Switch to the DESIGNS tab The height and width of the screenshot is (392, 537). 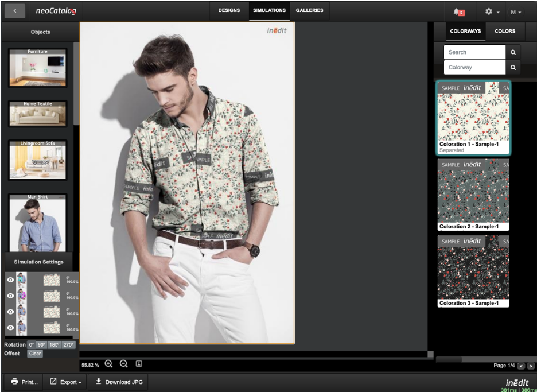pos(229,11)
